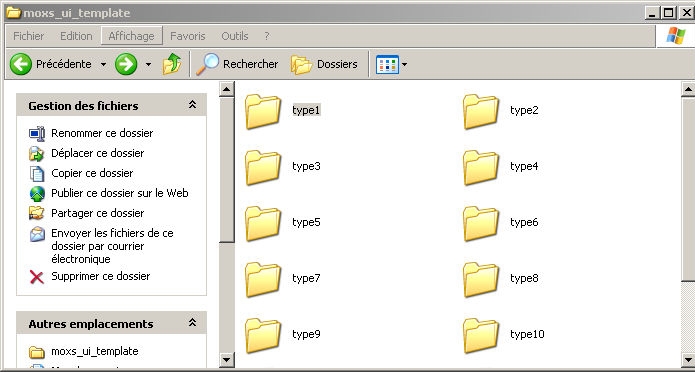The height and width of the screenshot is (372, 695).
Task: Go back with the Précédente arrow icon
Action: coord(21,64)
